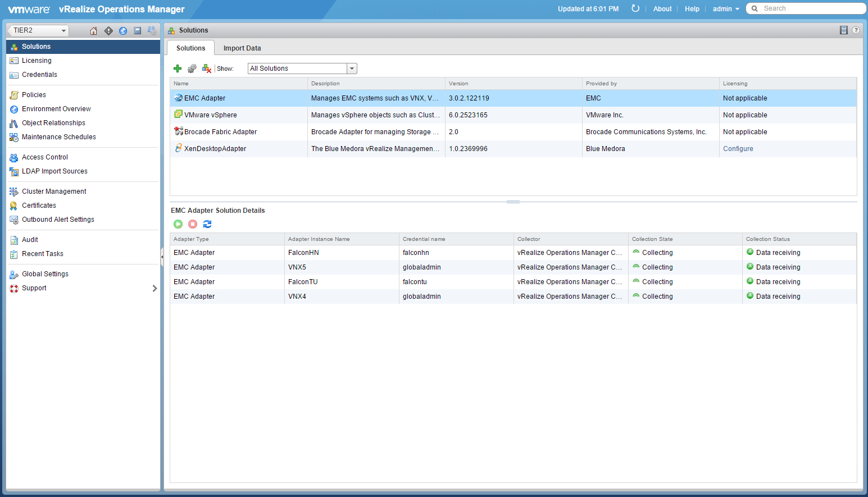Click the Remove solution icon with red X
The width and height of the screenshot is (868, 497).
point(207,69)
